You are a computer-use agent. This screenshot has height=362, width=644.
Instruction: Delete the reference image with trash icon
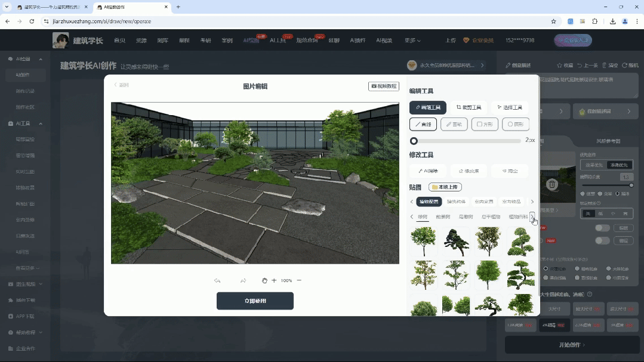[x=552, y=185]
